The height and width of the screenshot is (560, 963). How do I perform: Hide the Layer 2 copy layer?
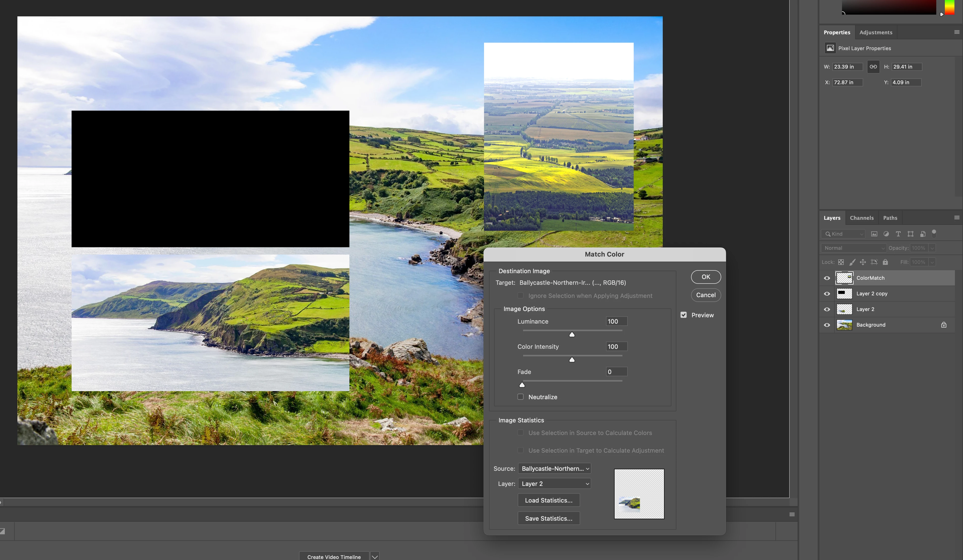click(x=827, y=294)
